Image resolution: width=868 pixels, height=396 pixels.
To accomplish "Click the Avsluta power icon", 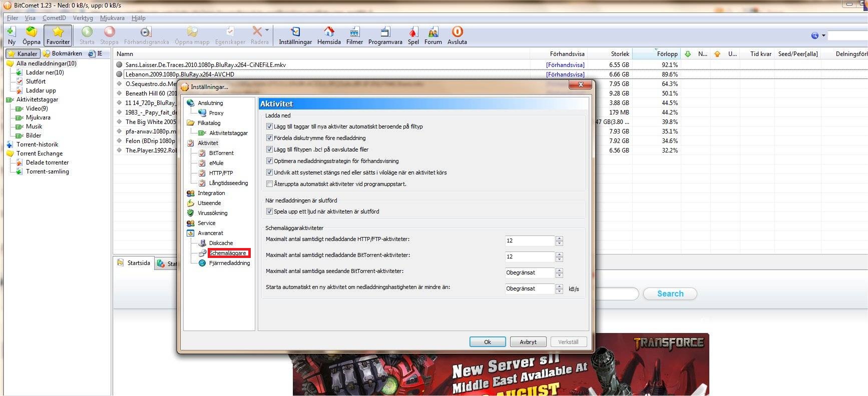I will click(x=457, y=32).
